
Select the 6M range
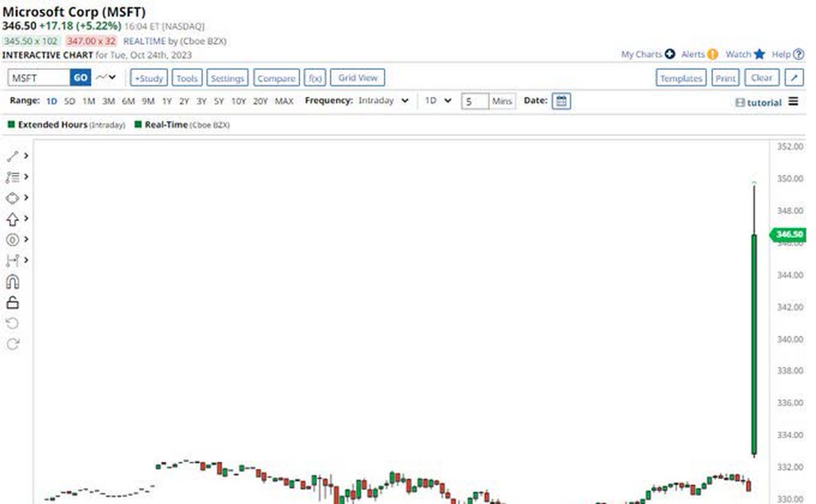click(x=128, y=101)
